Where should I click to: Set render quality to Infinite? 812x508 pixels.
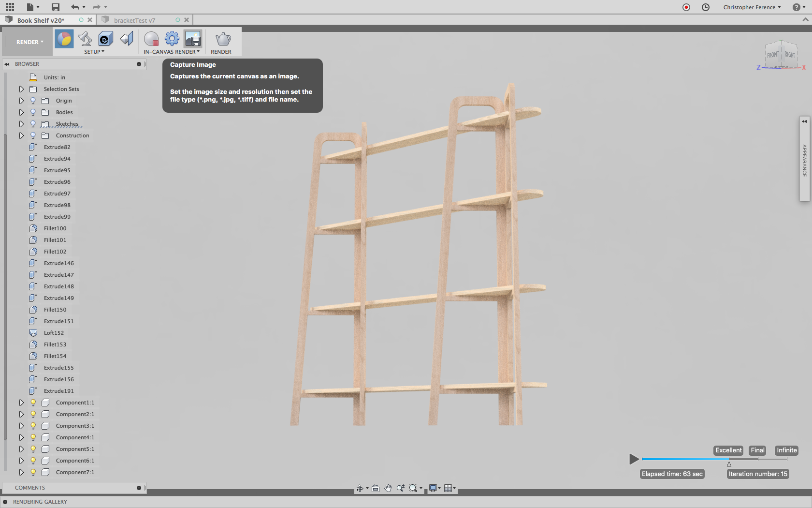[787, 450]
